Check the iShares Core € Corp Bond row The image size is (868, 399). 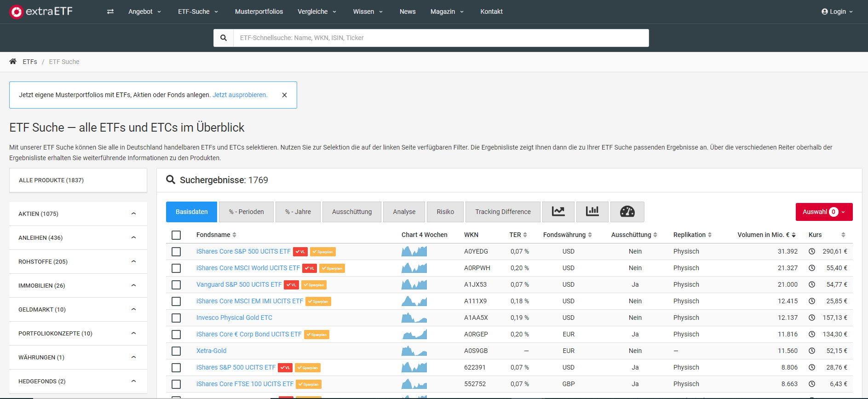tap(176, 335)
